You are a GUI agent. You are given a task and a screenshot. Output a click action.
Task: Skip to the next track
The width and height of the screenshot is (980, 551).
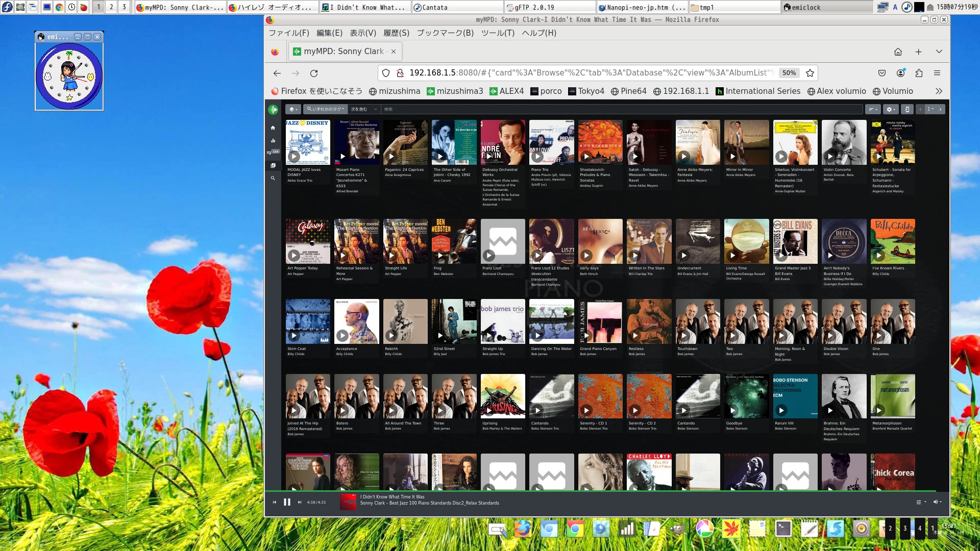[x=300, y=502]
